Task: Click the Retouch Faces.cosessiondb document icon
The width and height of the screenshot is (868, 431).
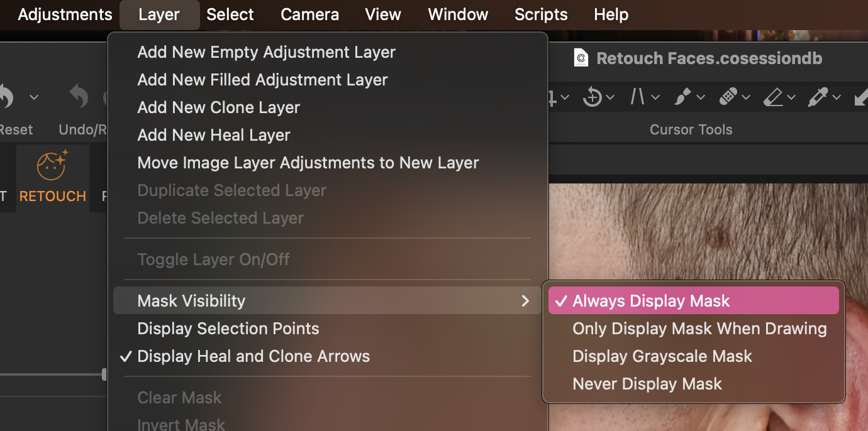Action: (x=581, y=58)
